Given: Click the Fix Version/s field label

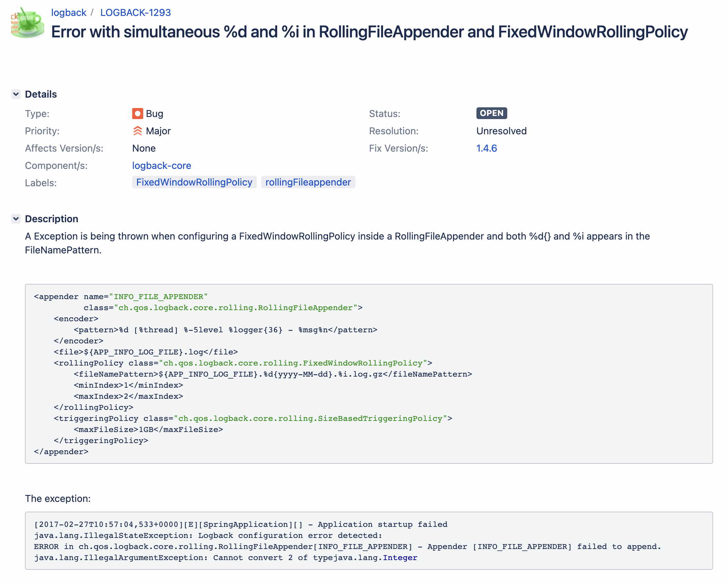Looking at the screenshot, I should click(399, 148).
